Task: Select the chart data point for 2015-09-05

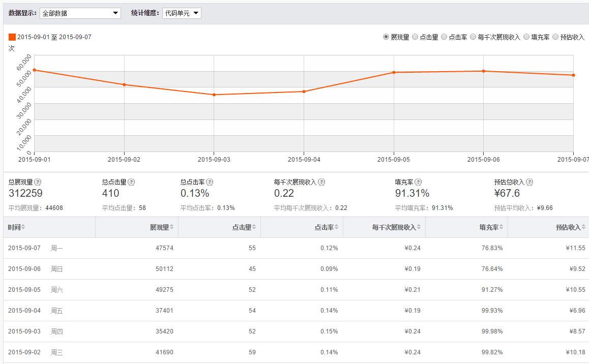Action: pos(394,72)
